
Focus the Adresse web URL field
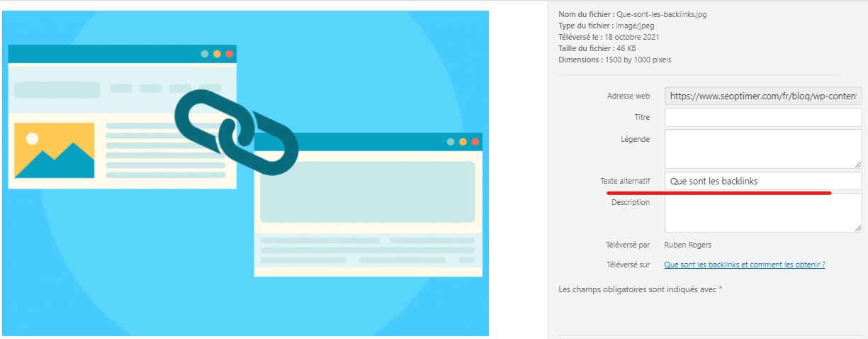pyautogui.click(x=763, y=96)
